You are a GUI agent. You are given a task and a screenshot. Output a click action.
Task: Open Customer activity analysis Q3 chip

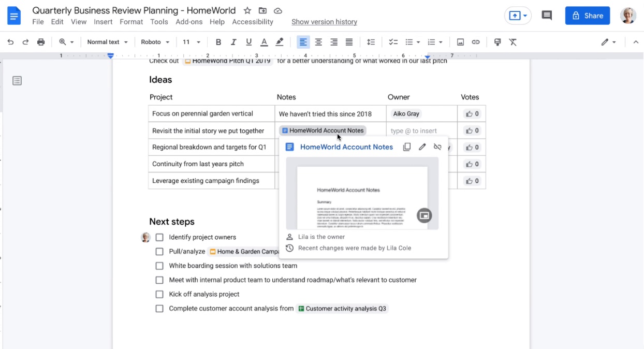(x=342, y=309)
